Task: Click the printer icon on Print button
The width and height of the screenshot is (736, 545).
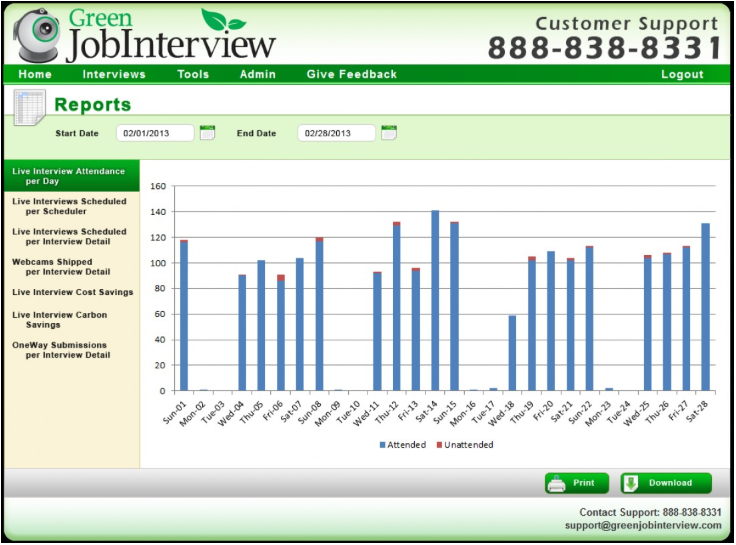Action: coord(557,484)
